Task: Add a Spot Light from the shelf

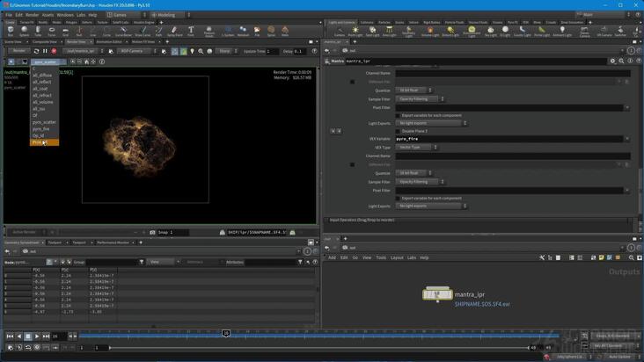Action: tap(372, 31)
